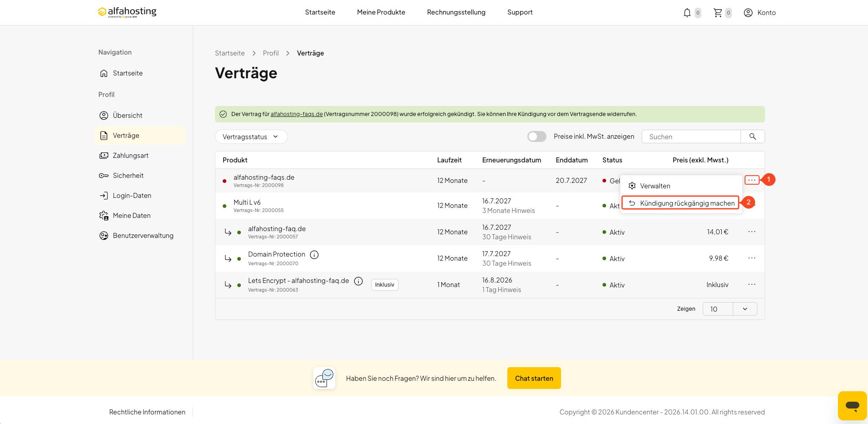Click the search magnifier icon
The height and width of the screenshot is (424, 868).
coord(752,136)
